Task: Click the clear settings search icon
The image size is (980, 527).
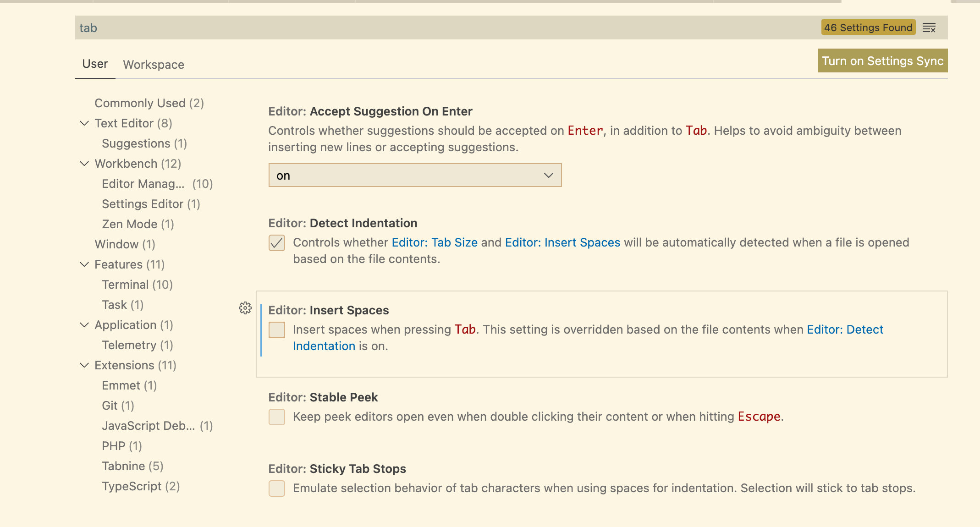Action: [929, 28]
